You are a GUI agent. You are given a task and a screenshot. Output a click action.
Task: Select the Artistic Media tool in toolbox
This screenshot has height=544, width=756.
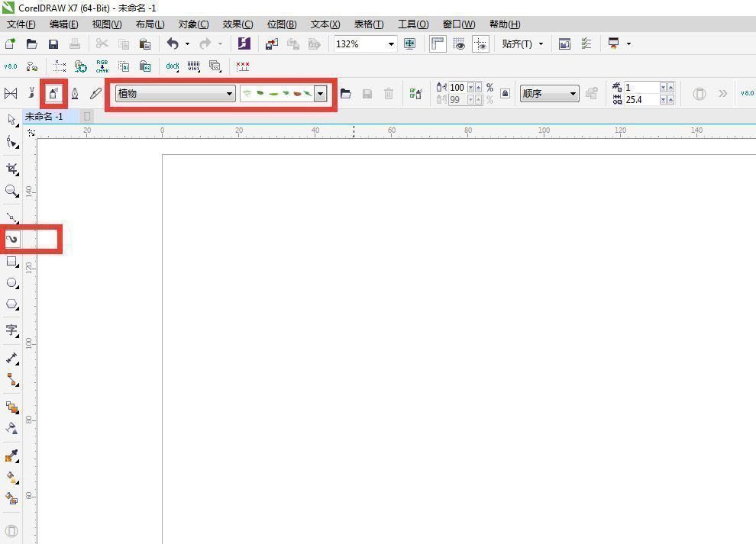click(x=11, y=240)
